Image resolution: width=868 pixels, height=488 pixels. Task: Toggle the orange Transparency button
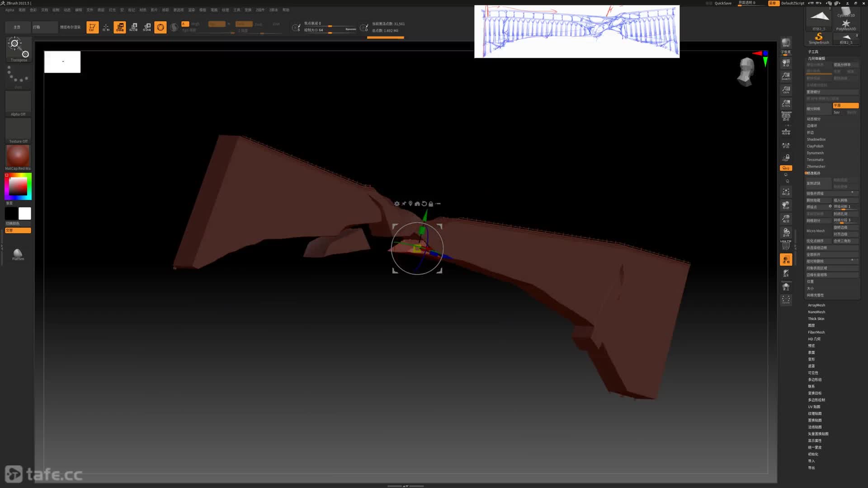pos(786,260)
